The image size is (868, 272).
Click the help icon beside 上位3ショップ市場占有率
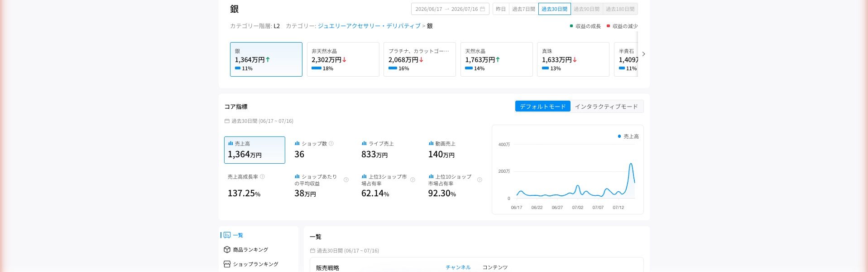(x=412, y=180)
